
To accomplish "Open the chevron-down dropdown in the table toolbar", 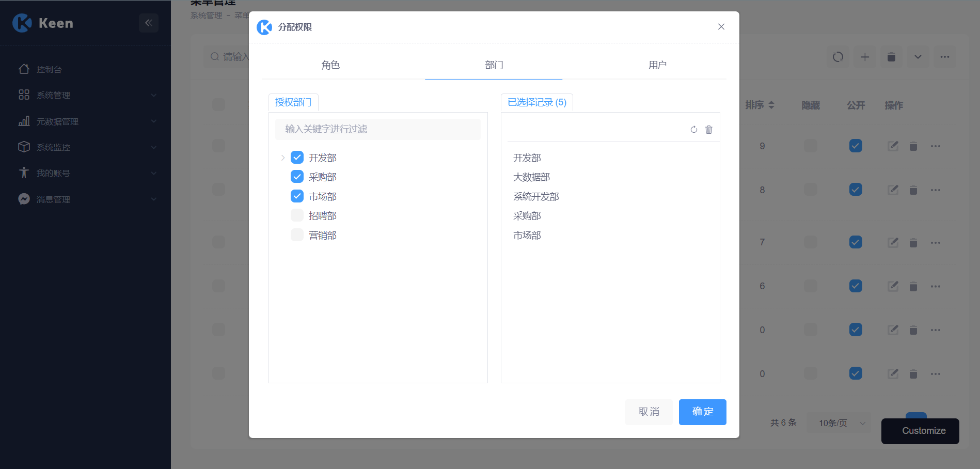I will 918,57.
